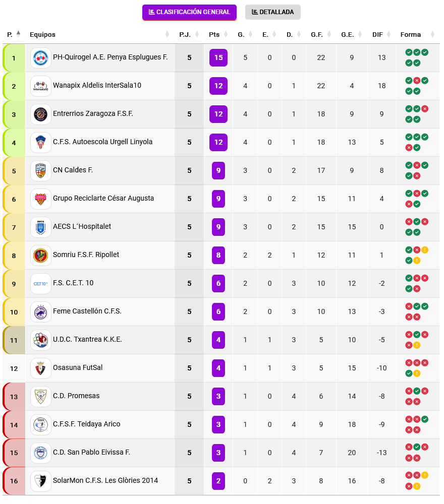Click Entrerrios Zaragoza team crest
This screenshot has width=444, height=504.
tap(41, 114)
